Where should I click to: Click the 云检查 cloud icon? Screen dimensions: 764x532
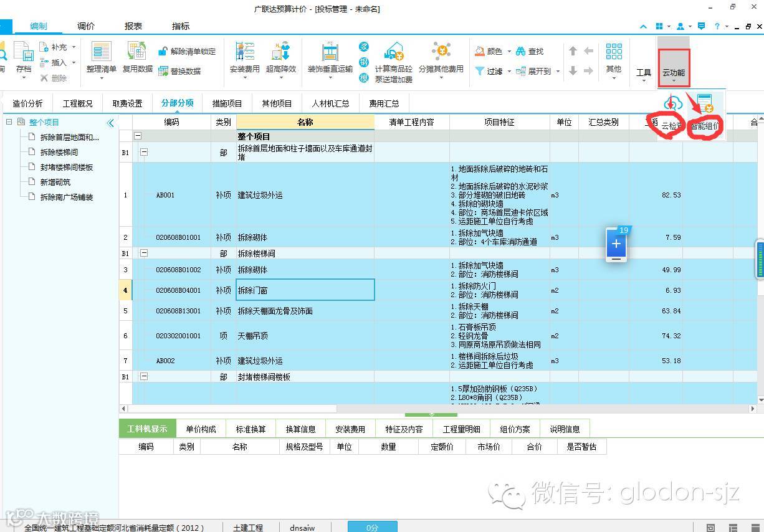tap(672, 104)
